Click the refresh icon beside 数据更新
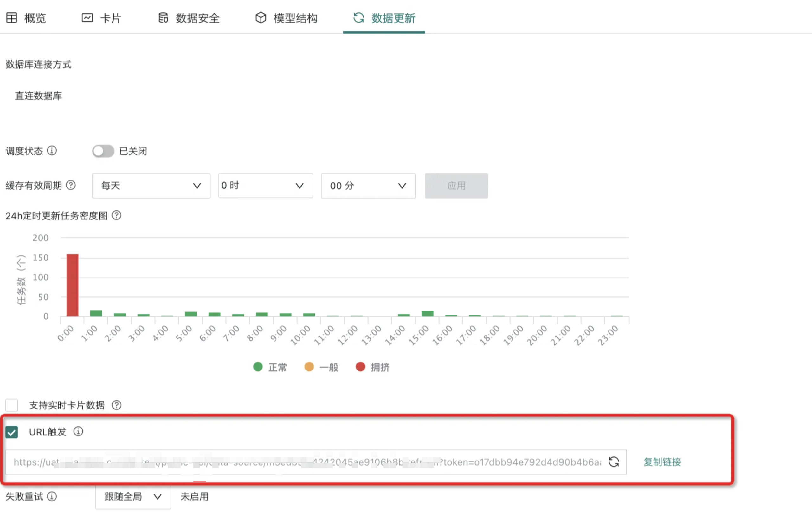Screen dimensions: 812x517 [x=358, y=17]
